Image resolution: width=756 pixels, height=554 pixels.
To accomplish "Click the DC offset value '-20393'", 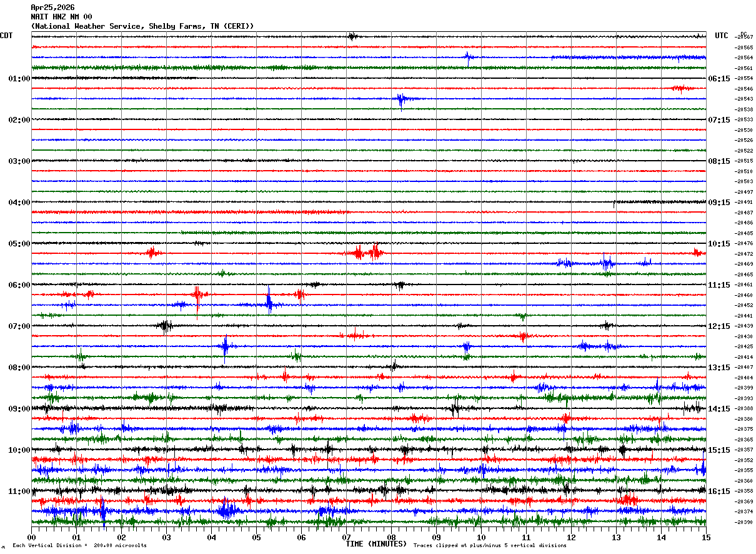I will 744,398.
